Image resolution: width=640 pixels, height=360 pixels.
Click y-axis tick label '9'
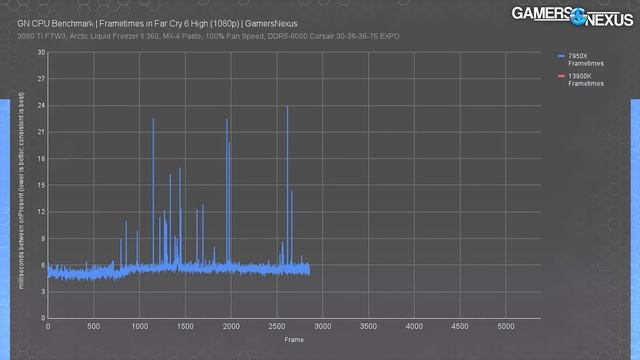click(x=43, y=238)
